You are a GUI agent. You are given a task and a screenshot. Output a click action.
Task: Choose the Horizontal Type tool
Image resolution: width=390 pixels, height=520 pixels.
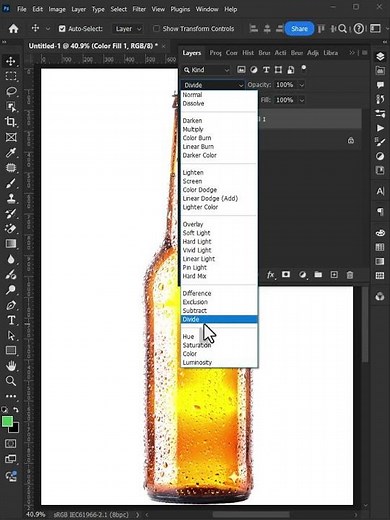11,320
